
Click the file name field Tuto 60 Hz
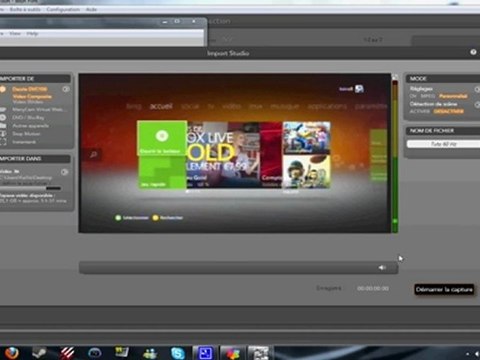[443, 144]
